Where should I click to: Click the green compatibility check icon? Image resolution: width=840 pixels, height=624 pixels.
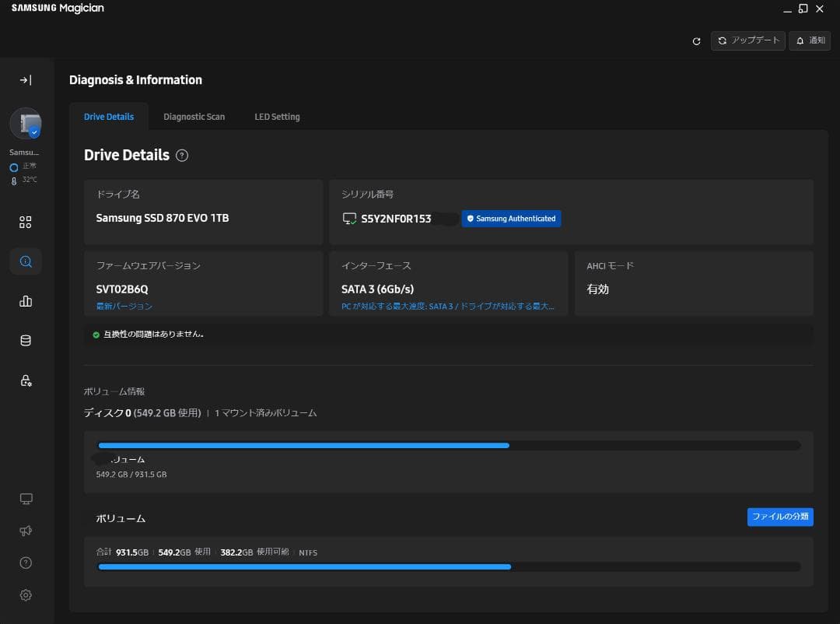point(96,335)
